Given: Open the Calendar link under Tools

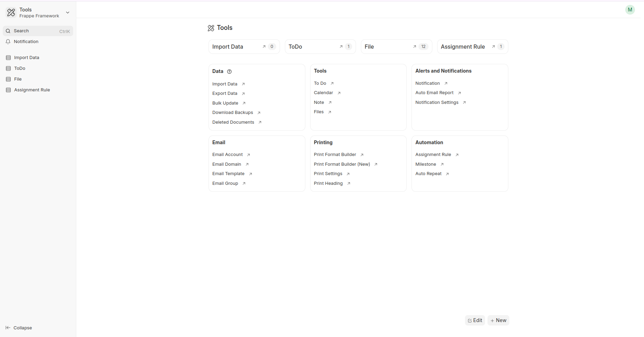Looking at the screenshot, I should [x=323, y=93].
